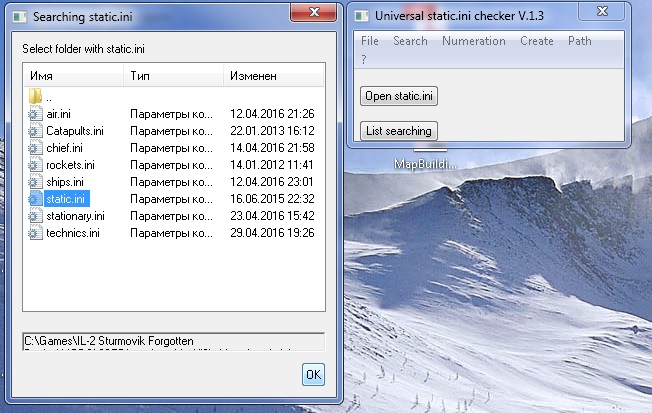
Task: Click the List searching button
Action: point(399,131)
